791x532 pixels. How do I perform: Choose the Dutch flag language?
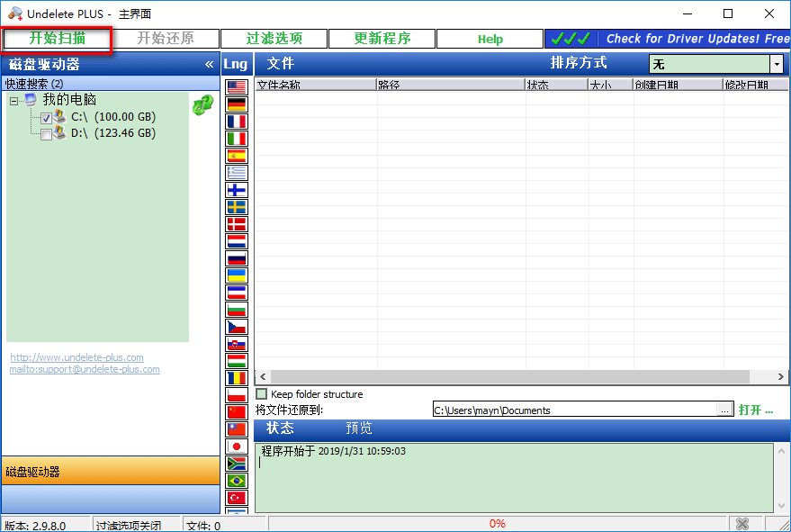coord(237,241)
